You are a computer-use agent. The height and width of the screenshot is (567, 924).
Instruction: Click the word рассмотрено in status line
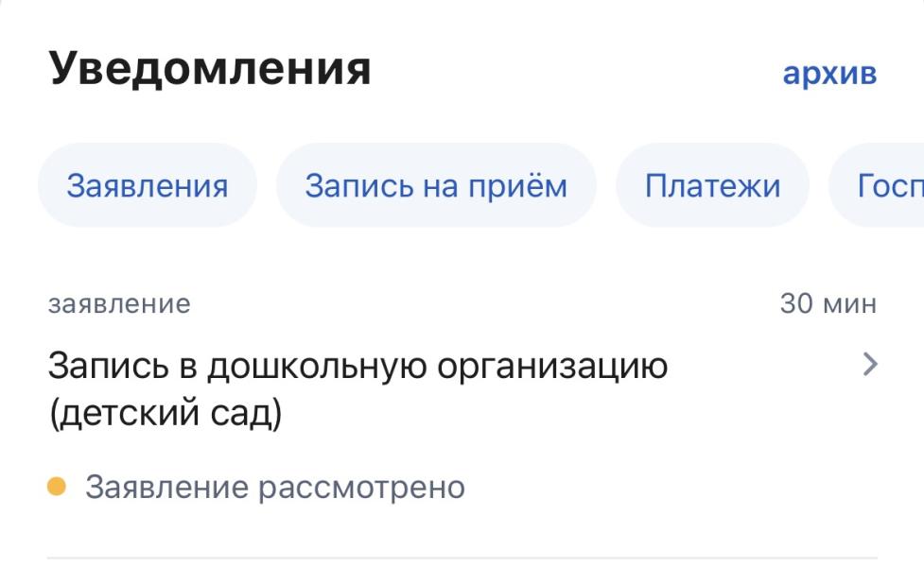[x=362, y=489]
